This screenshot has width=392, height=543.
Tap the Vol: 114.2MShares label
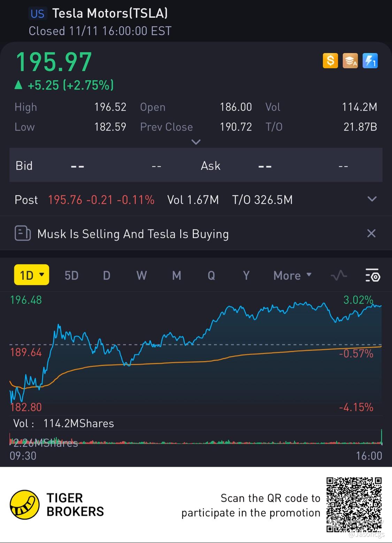[x=63, y=423]
